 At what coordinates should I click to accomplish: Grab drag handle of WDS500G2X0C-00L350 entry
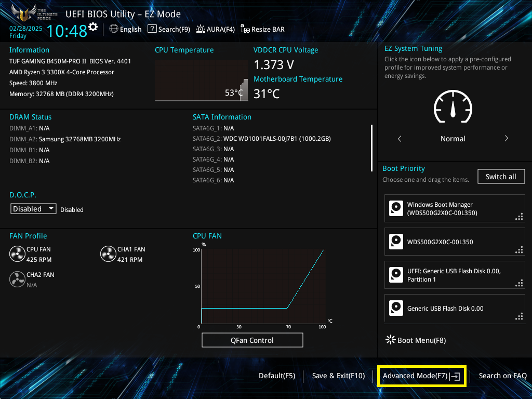point(519,250)
